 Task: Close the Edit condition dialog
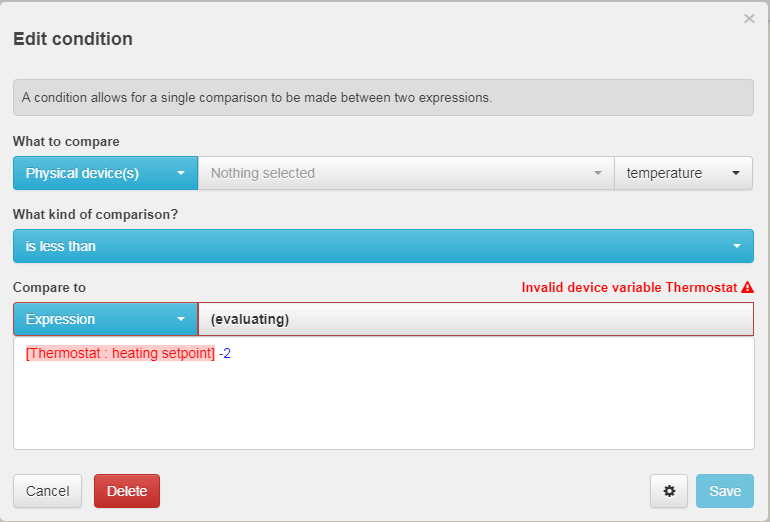click(749, 18)
